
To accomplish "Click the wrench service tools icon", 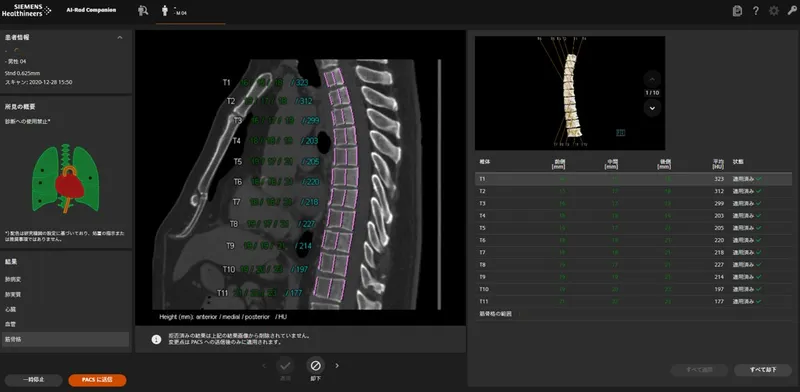I will click(792, 11).
